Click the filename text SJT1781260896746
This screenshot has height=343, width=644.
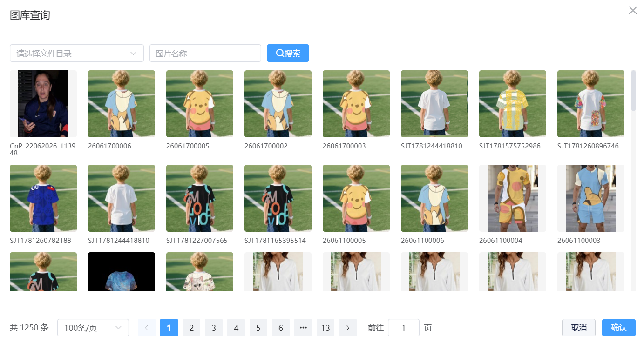pyautogui.click(x=588, y=146)
